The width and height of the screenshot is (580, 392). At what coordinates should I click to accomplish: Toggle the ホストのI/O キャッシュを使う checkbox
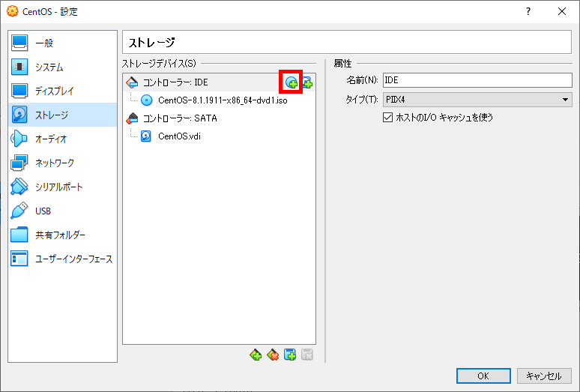(x=388, y=118)
